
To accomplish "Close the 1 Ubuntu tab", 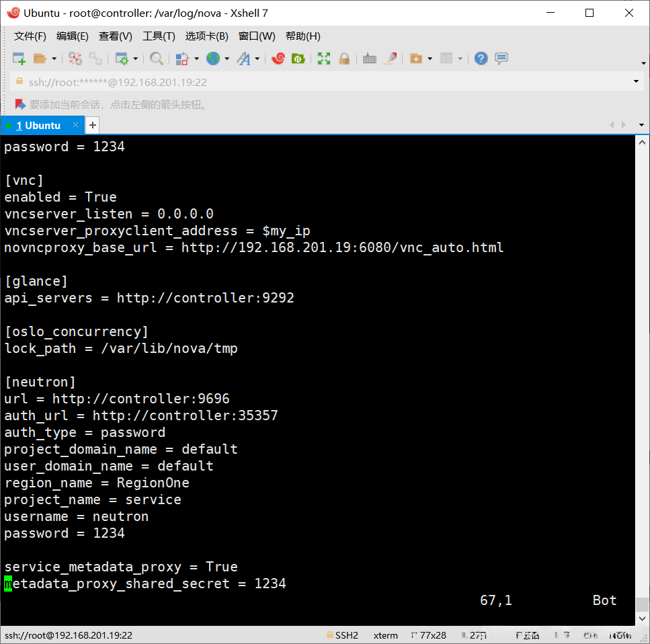I will pyautogui.click(x=75, y=125).
